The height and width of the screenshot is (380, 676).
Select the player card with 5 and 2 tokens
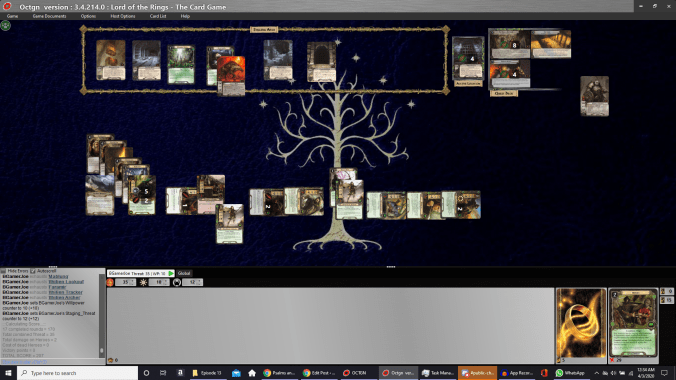pyautogui.click(x=142, y=195)
